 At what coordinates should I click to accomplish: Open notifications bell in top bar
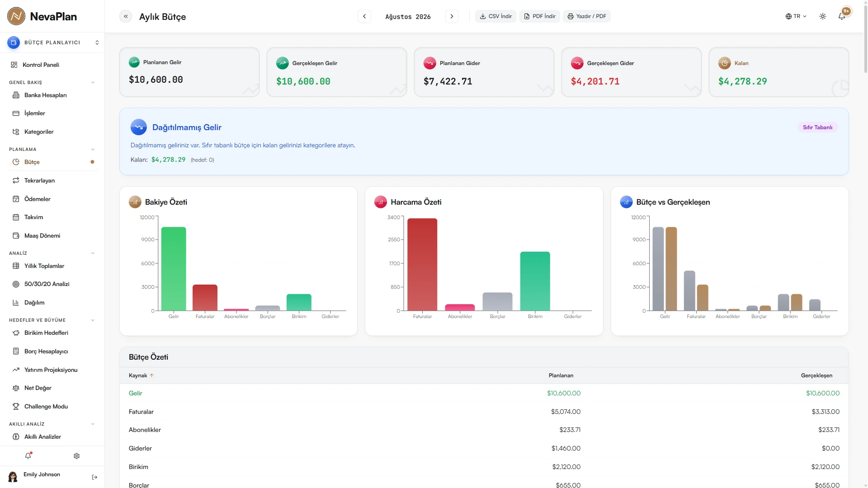tap(842, 16)
